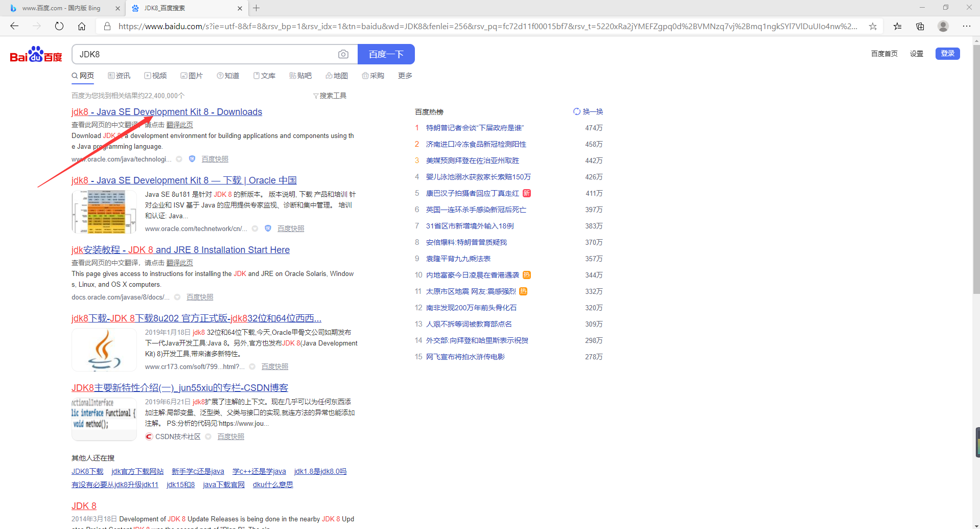
Task: Click scrollbar down arrow
Action: point(976,525)
